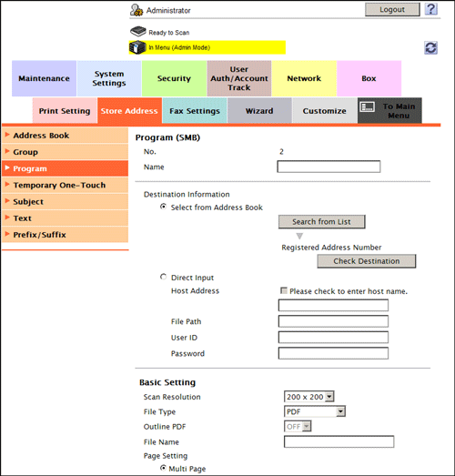Open the Outline PDF dropdown
The height and width of the screenshot is (476, 455).
point(298,426)
